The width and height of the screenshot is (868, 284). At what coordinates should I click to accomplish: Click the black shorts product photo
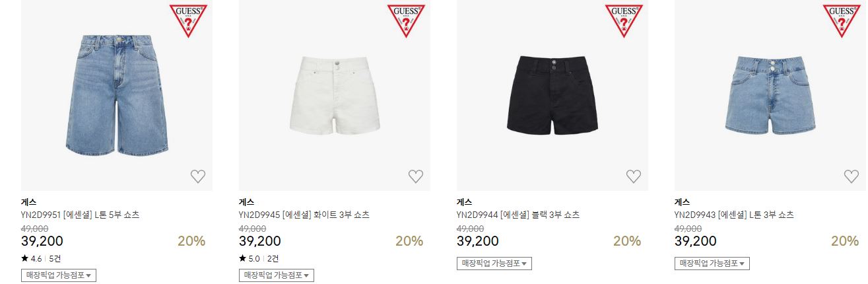pos(552,95)
